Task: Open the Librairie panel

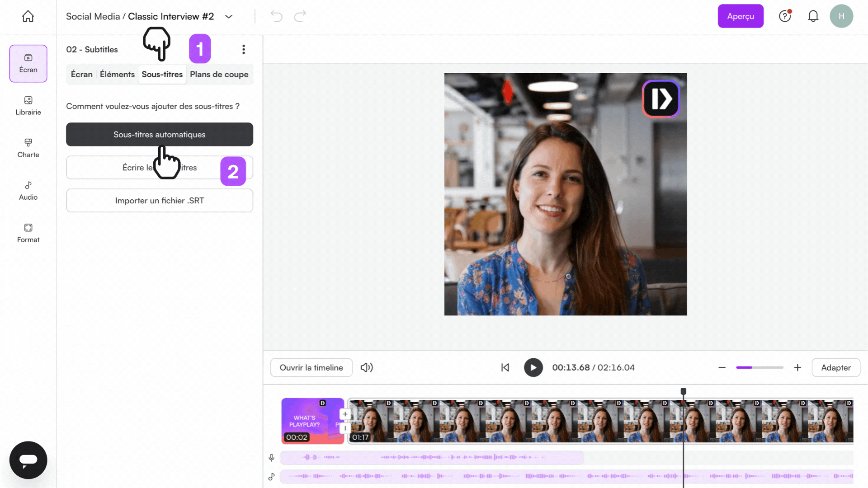Action: tap(28, 106)
